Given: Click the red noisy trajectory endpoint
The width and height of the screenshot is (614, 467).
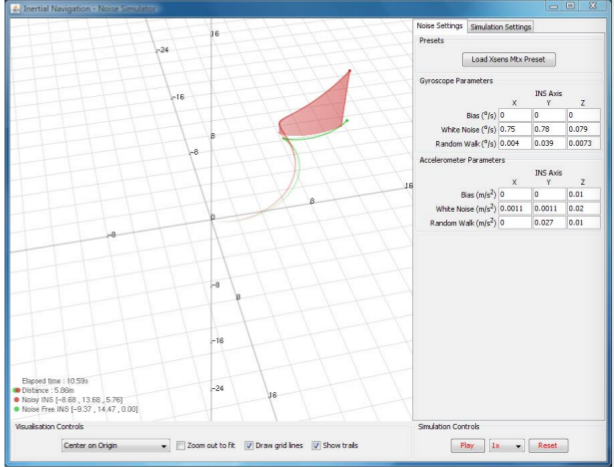Looking at the screenshot, I should (x=350, y=71).
